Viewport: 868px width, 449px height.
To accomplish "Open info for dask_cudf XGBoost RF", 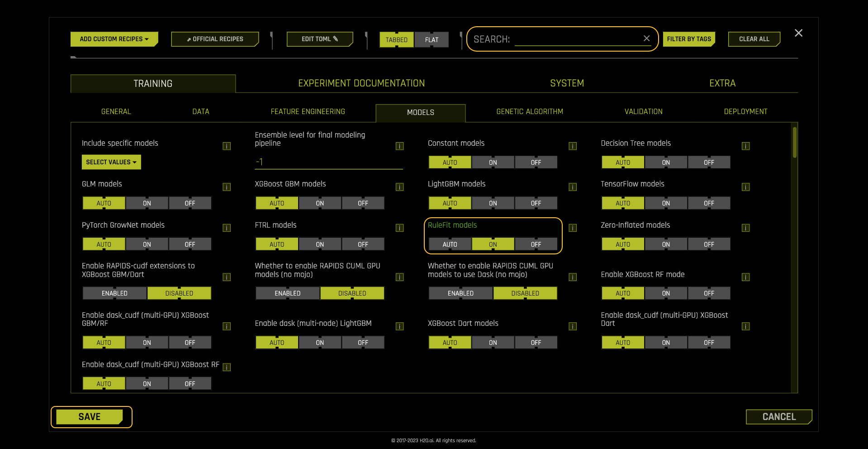I will coord(227,367).
